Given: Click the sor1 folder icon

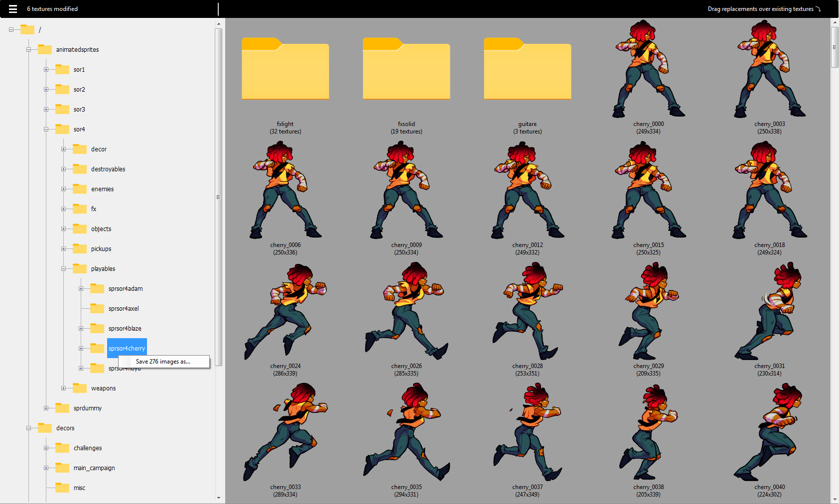Looking at the screenshot, I should tap(62, 70).
